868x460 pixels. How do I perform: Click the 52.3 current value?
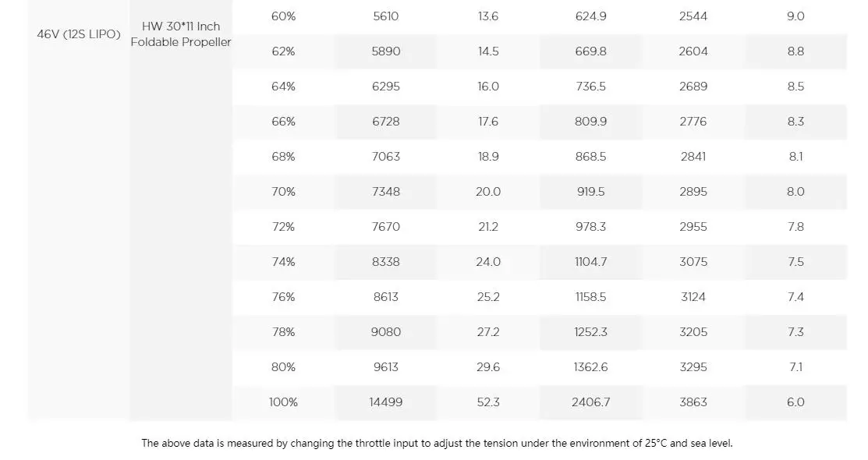[x=488, y=402]
